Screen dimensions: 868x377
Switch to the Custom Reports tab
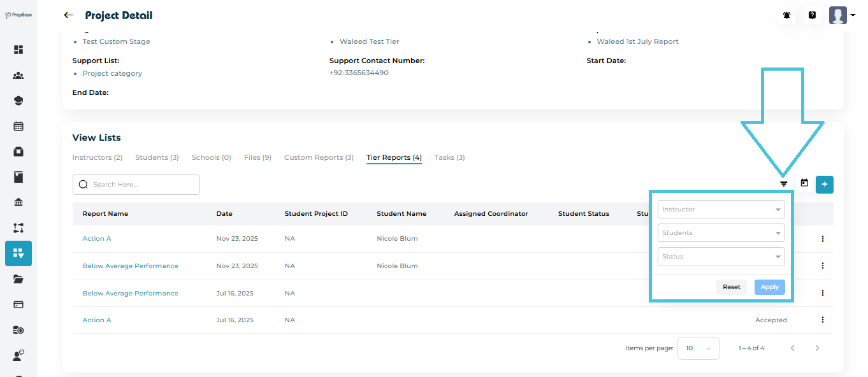coord(319,157)
